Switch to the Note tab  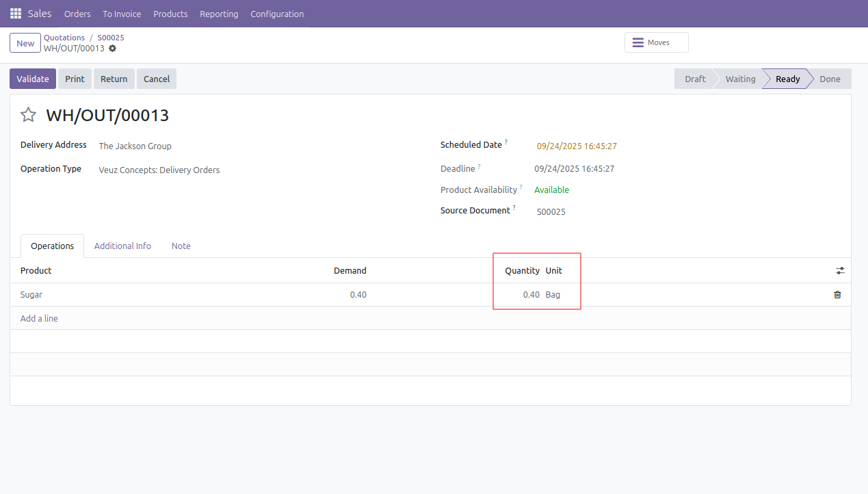pyautogui.click(x=181, y=246)
